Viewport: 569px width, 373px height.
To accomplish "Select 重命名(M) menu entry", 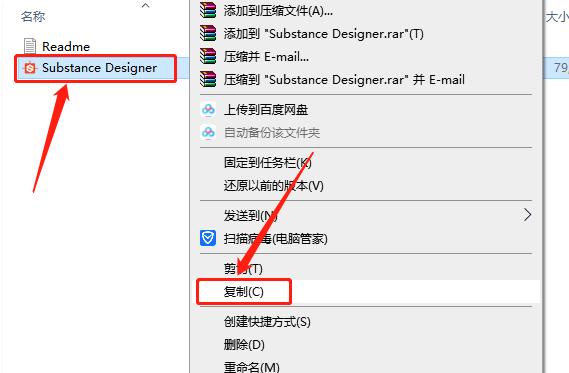I will point(366,366).
